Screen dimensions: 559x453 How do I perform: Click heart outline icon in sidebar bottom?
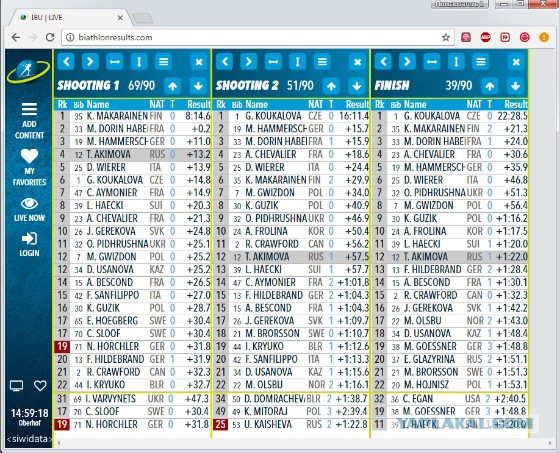tap(40, 385)
